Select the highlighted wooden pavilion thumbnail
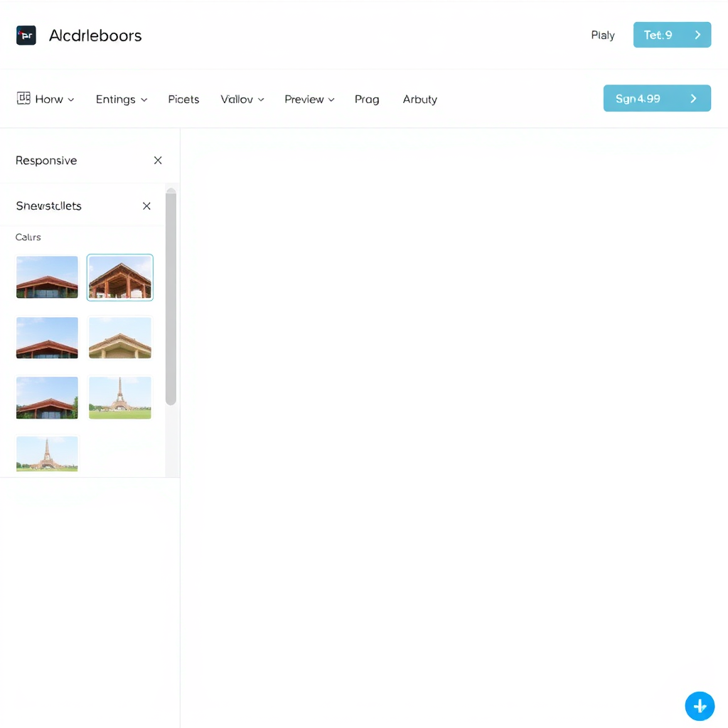728x728 pixels. pyautogui.click(x=119, y=277)
